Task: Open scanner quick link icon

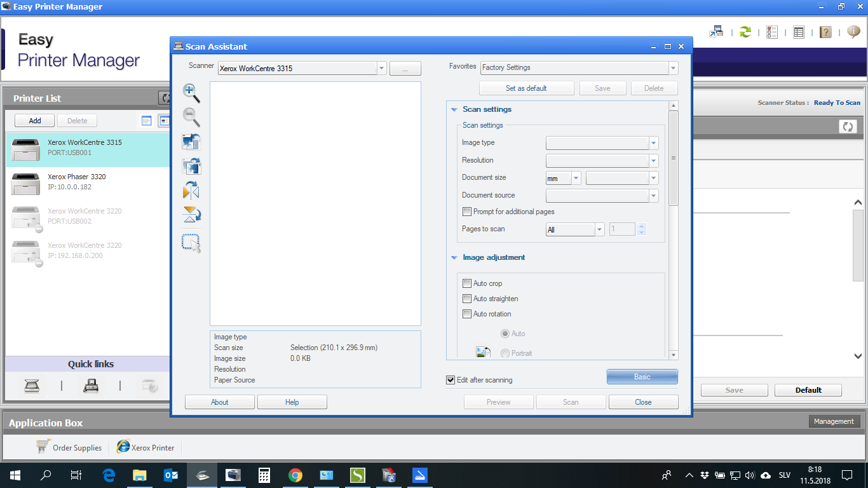Action: (32, 386)
